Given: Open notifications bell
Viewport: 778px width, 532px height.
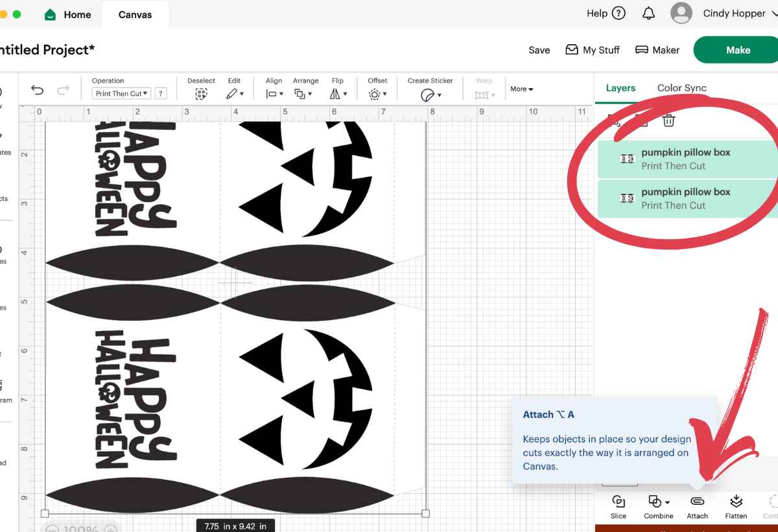Looking at the screenshot, I should 648,13.
